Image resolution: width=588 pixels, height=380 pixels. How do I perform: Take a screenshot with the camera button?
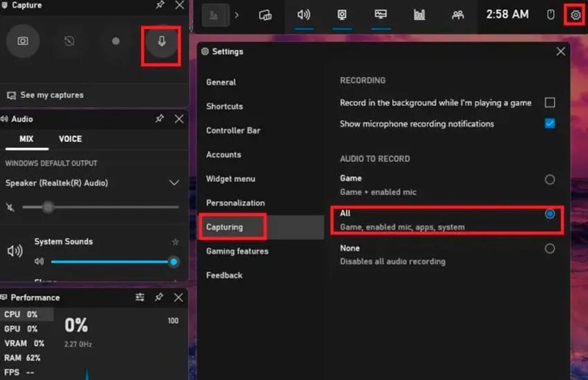[x=23, y=41]
